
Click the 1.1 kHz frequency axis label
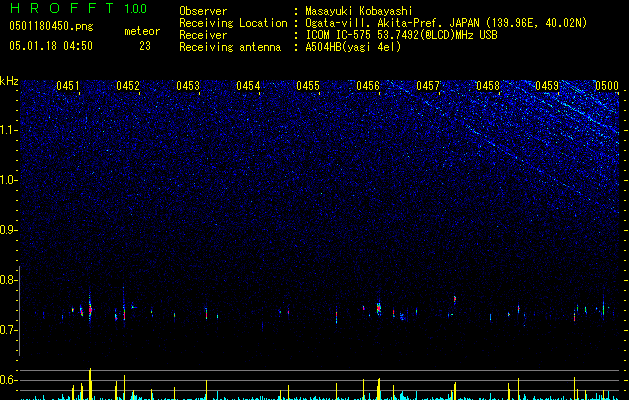[9, 130]
